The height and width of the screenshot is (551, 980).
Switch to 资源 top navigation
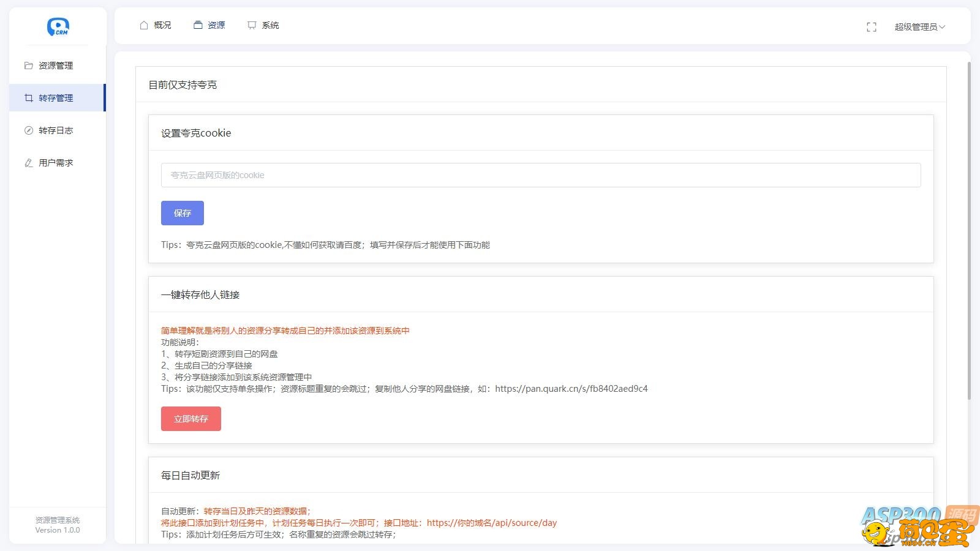pyautogui.click(x=209, y=25)
